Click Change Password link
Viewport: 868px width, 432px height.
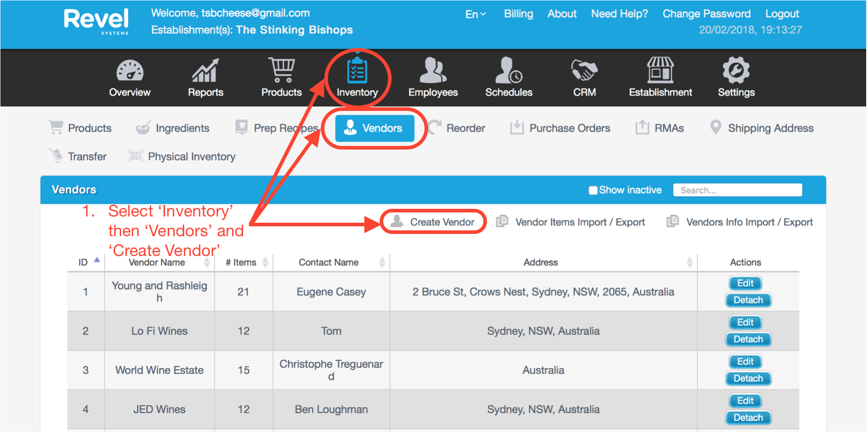[x=706, y=14]
